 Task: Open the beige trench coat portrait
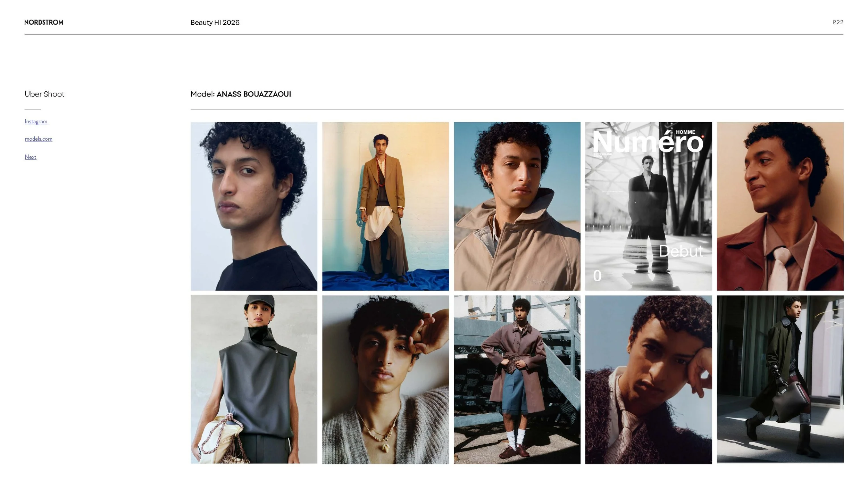pos(517,206)
